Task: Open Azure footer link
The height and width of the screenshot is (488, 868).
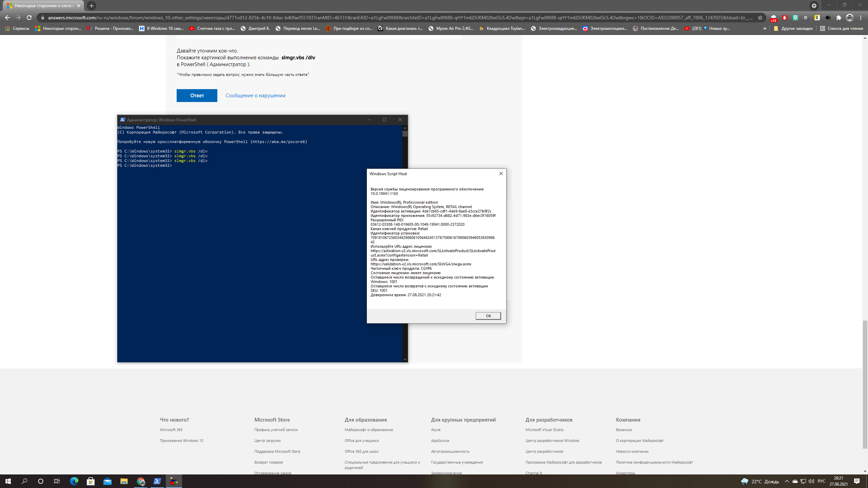Action: 436,430
